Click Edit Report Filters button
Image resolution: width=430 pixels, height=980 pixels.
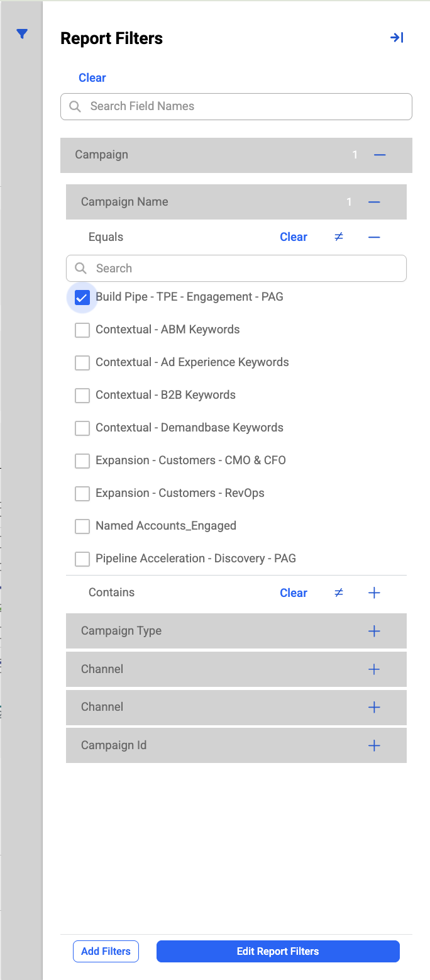(x=278, y=951)
